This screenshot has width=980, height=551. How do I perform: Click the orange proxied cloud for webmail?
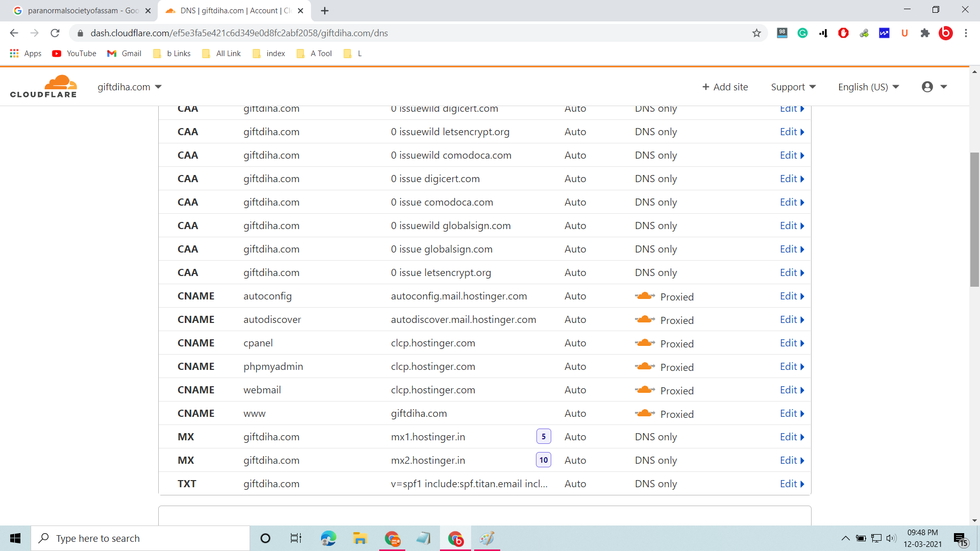pos(645,390)
